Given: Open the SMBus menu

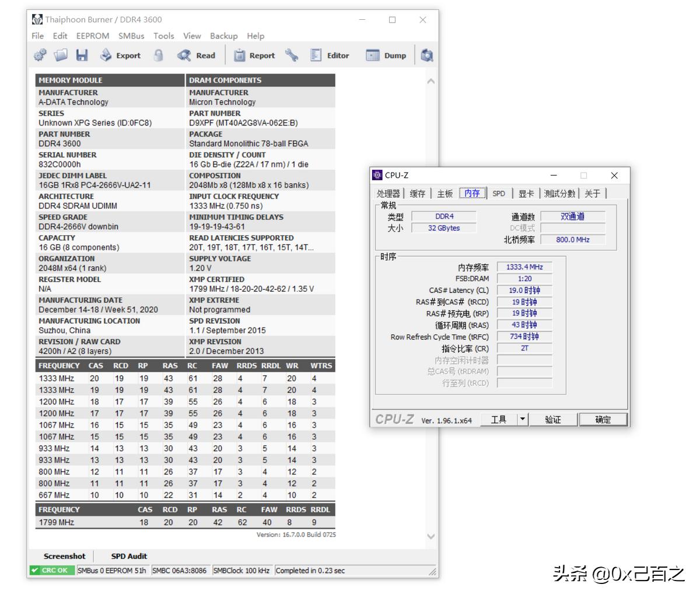Looking at the screenshot, I should [x=131, y=36].
